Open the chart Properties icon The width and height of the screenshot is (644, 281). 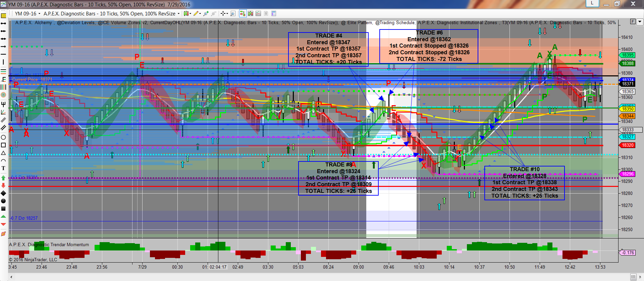pos(274,13)
